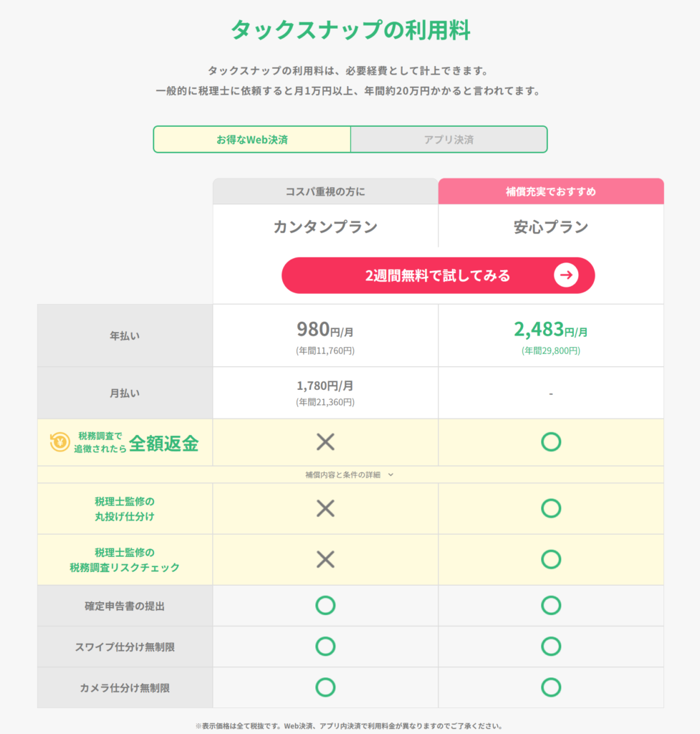Start the 2週間無料で試してみる trial

click(x=437, y=275)
